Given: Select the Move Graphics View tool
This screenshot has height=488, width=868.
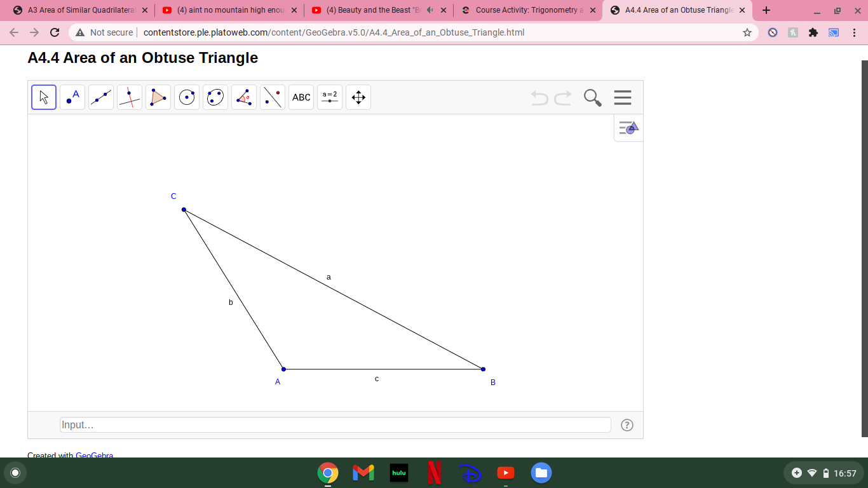Looking at the screenshot, I should point(358,97).
